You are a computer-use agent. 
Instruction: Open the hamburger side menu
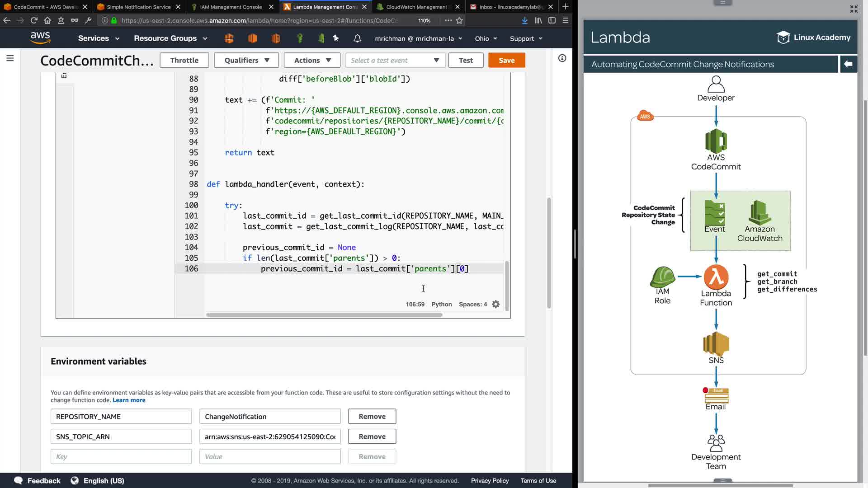[10, 58]
